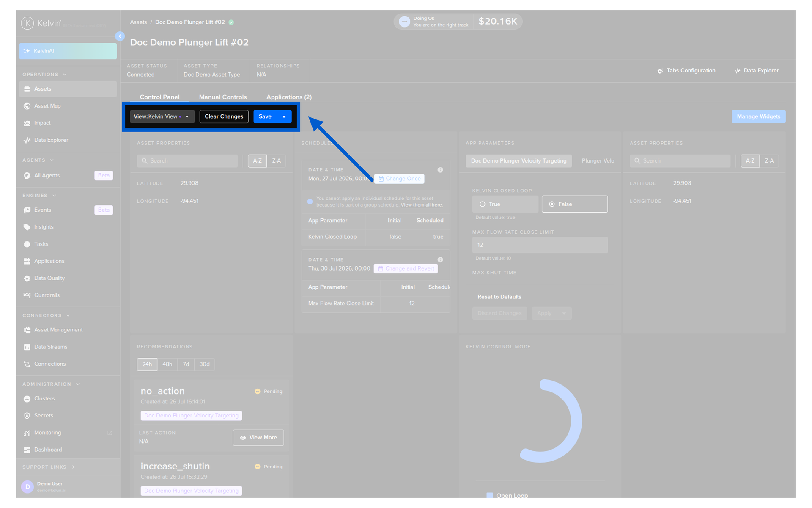Open Assets in the sidebar
This screenshot has height=508, width=812.
point(68,89)
